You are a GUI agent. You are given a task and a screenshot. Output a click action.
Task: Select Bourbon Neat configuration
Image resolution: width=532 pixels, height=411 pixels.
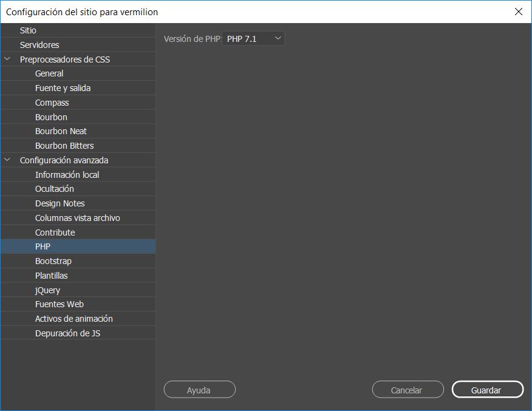click(62, 131)
